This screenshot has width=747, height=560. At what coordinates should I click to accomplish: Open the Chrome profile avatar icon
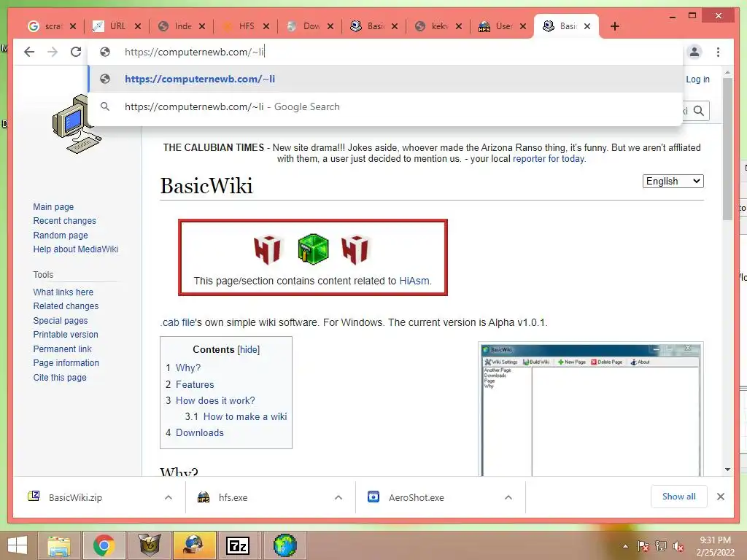pos(694,52)
